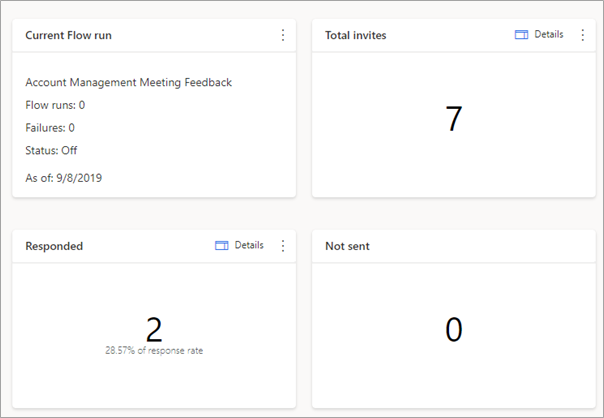604x418 pixels.
Task: Open more options on Total invites card
Action: (x=582, y=35)
